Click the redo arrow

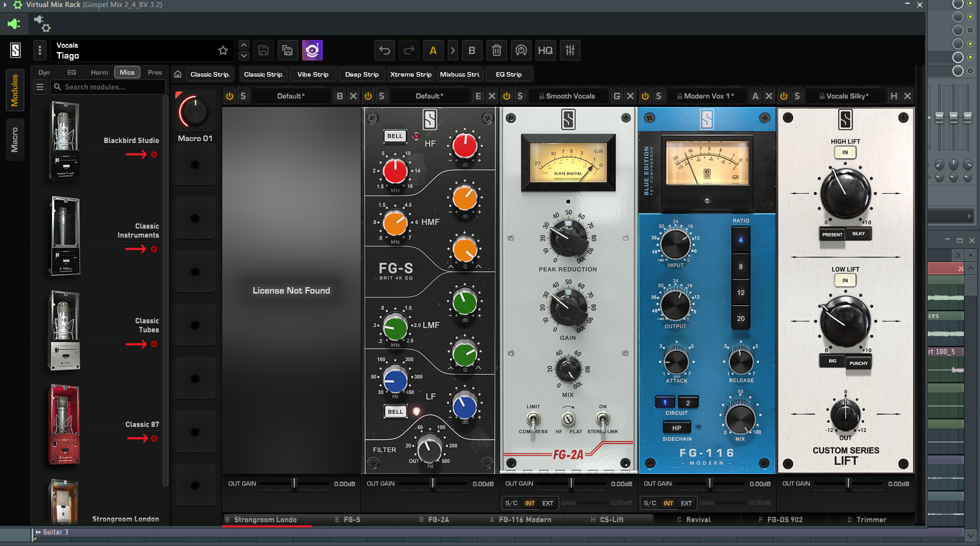point(409,50)
